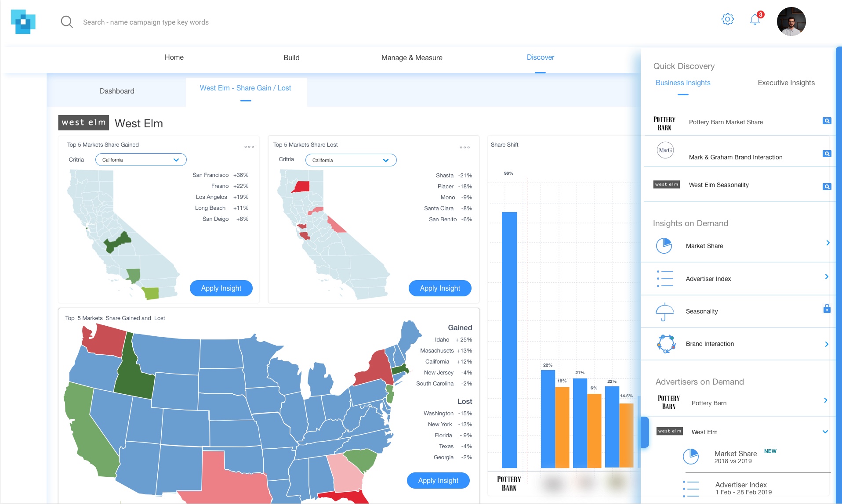The width and height of the screenshot is (842, 504).
Task: Click Seasonality lock icon
Action: (827, 309)
